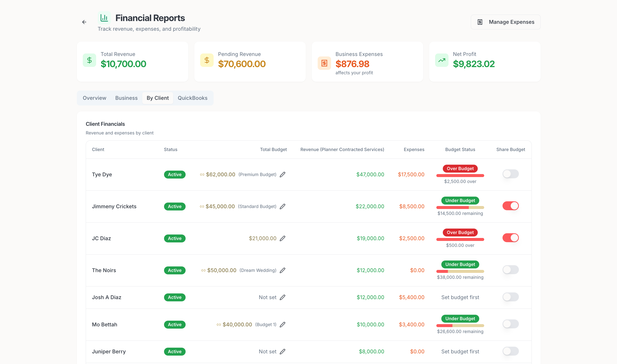The height and width of the screenshot is (364, 617).
Task: Click pencil icon for JC Diaz budget
Action: [282, 238]
